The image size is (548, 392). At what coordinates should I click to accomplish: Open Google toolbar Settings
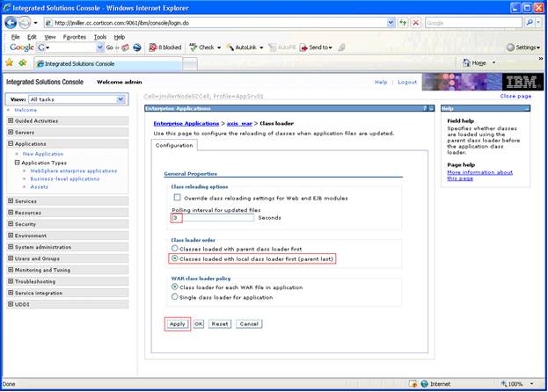pos(523,47)
